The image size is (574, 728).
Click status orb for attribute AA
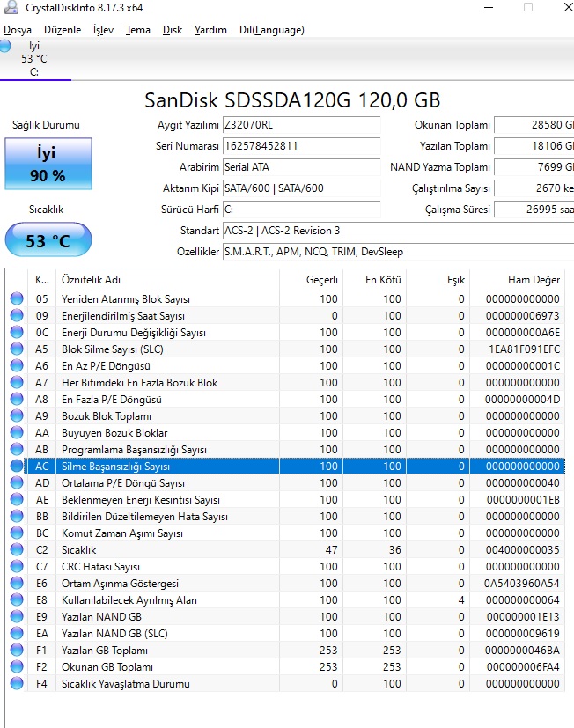[x=17, y=432]
